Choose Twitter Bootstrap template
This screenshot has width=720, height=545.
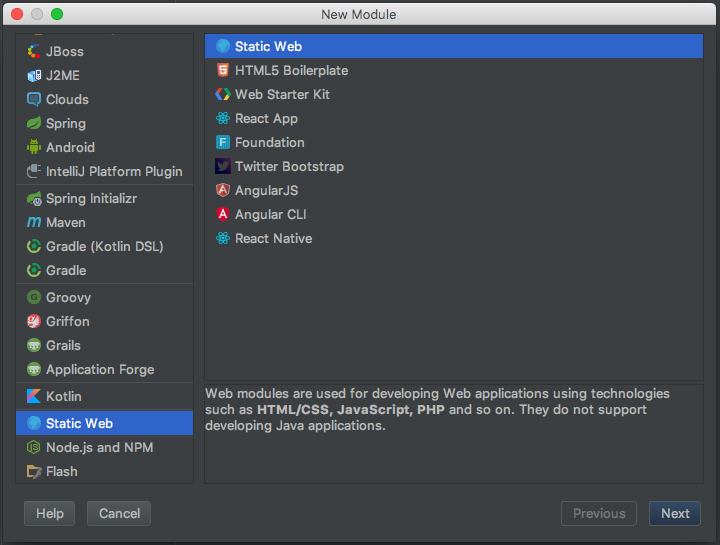[454, 166]
